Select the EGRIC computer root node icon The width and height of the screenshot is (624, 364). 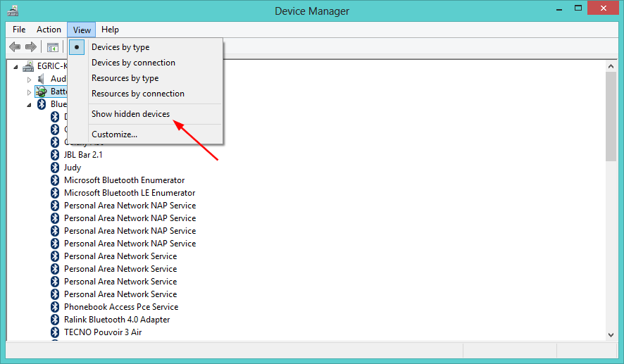[28, 66]
